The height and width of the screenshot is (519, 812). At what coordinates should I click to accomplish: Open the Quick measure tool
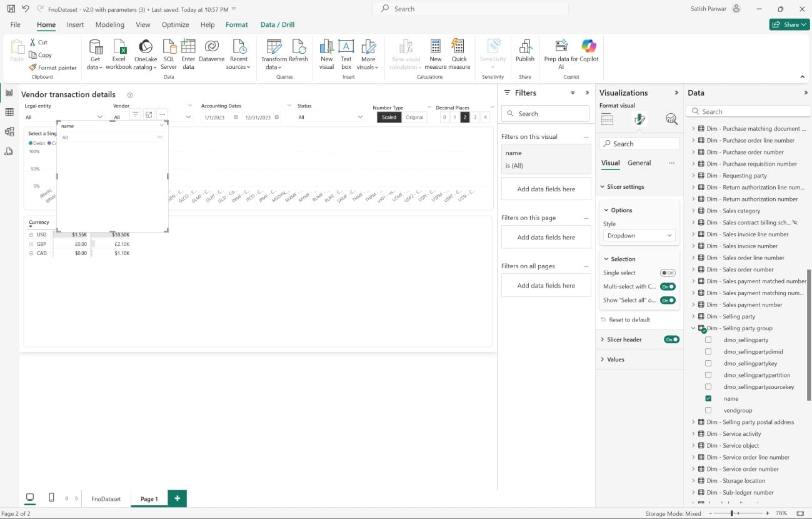point(459,48)
